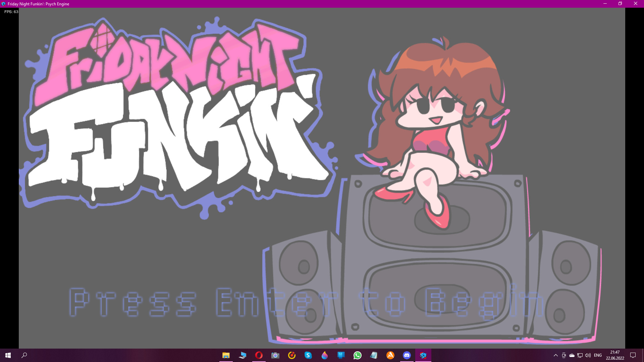The image size is (644, 362).
Task: Open Windows search magnifier
Action: click(24, 355)
